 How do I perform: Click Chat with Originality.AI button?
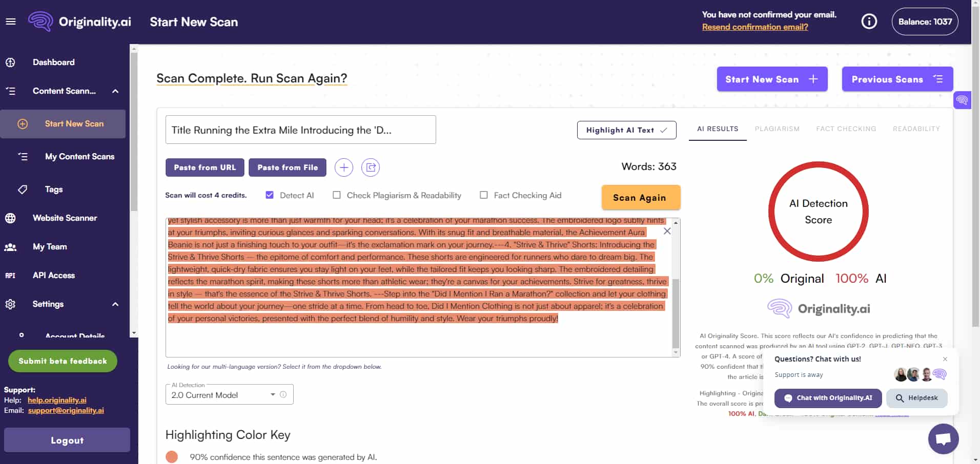[828, 398]
